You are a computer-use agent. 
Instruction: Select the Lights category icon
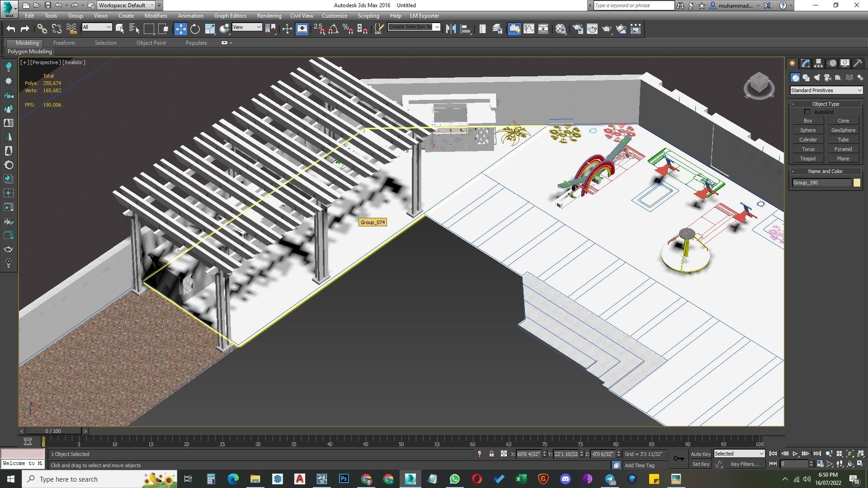point(816,78)
